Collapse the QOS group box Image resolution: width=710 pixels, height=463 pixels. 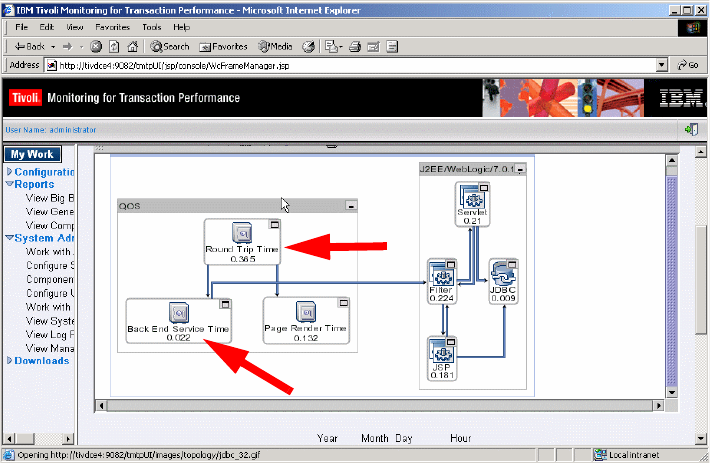[351, 206]
